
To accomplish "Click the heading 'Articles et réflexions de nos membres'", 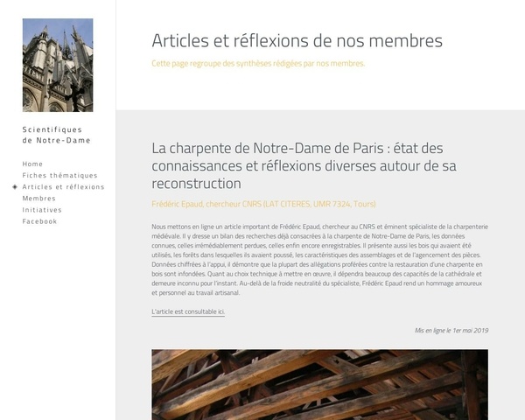I will [297, 41].
